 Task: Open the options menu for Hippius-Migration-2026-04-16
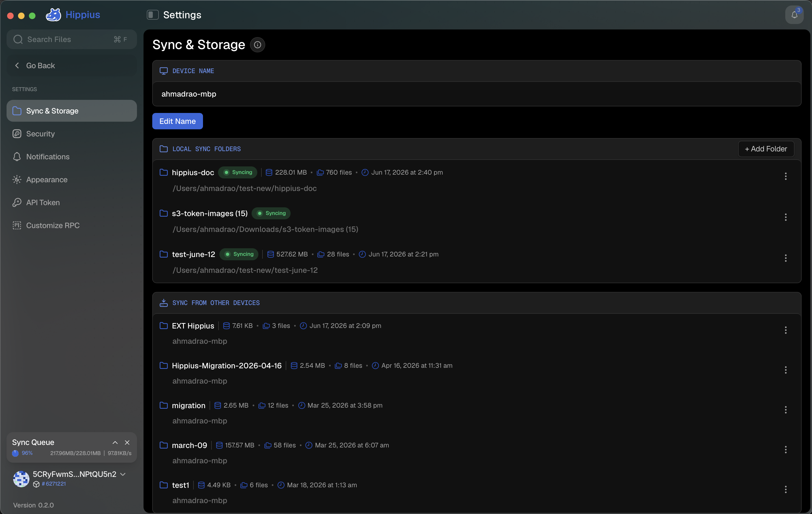point(785,370)
